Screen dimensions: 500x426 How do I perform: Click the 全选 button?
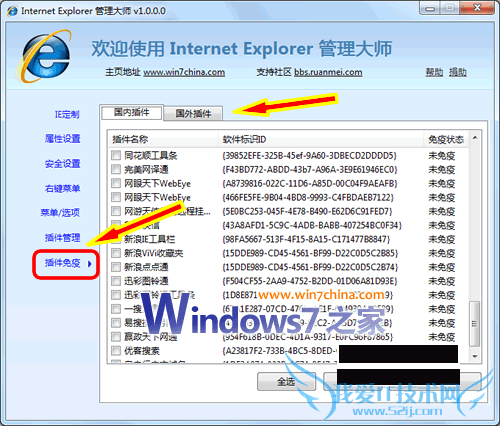point(286,382)
